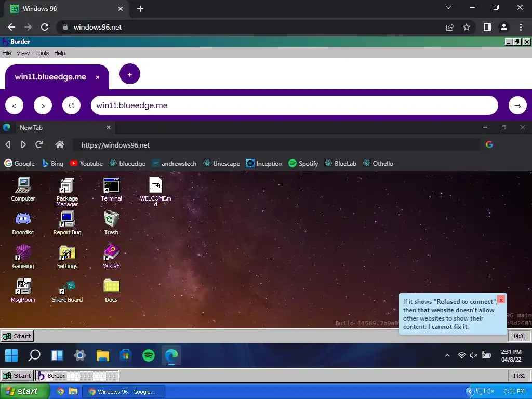Open the Doordisc desktop icon
This screenshot has height=399, width=532.
pyautogui.click(x=23, y=223)
